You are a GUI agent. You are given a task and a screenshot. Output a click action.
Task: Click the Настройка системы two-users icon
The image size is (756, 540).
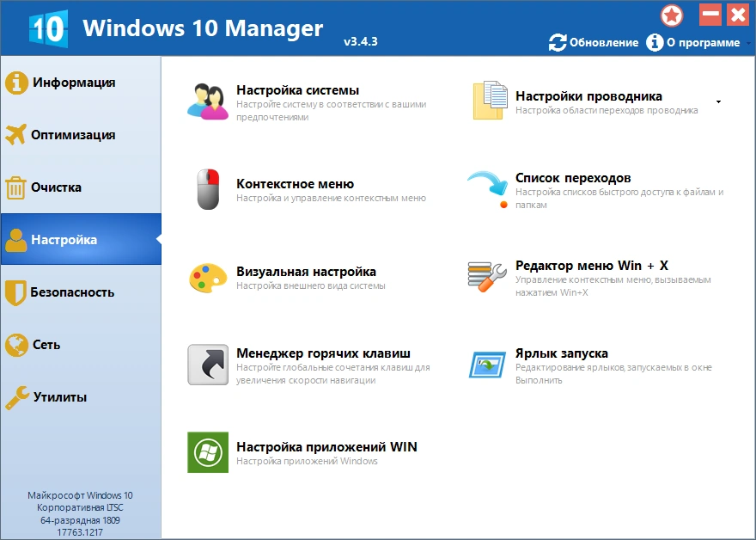[208, 101]
